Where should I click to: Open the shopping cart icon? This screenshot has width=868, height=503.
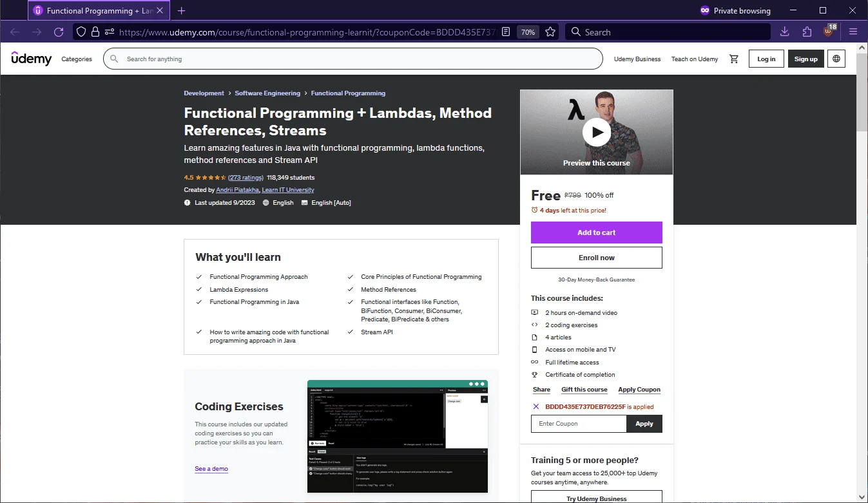coord(733,59)
